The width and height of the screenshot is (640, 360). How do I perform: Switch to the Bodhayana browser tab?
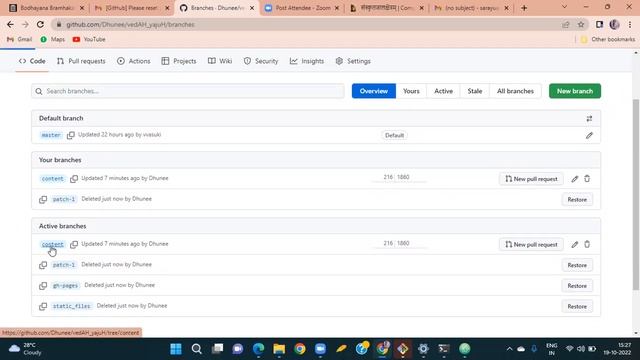pyautogui.click(x=47, y=8)
